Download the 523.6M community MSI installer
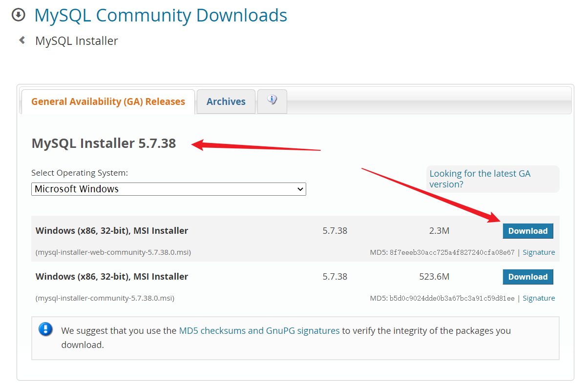This screenshot has height=388, width=588. point(528,277)
